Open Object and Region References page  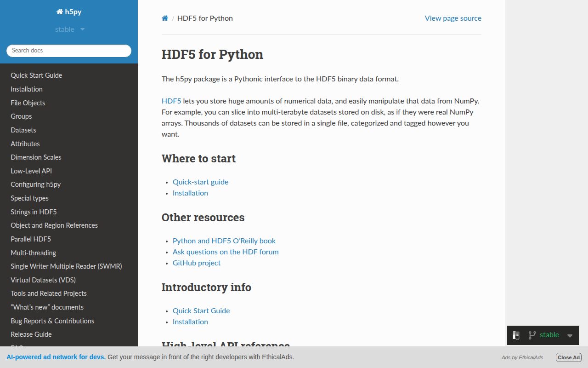(54, 225)
